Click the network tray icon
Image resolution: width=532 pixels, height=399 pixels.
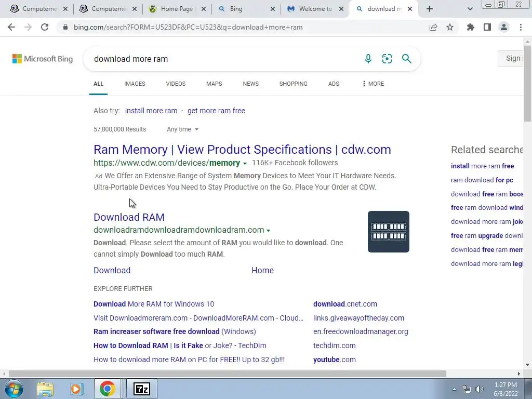click(467, 389)
